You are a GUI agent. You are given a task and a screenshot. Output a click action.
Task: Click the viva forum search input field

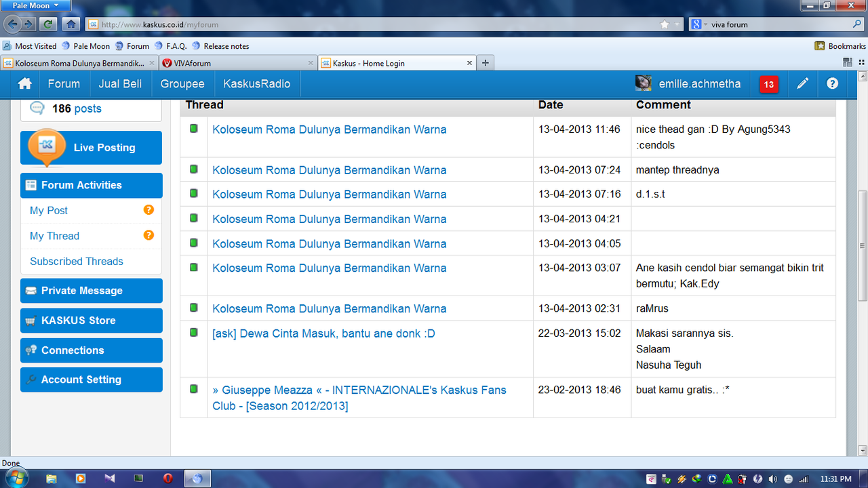pyautogui.click(x=780, y=24)
